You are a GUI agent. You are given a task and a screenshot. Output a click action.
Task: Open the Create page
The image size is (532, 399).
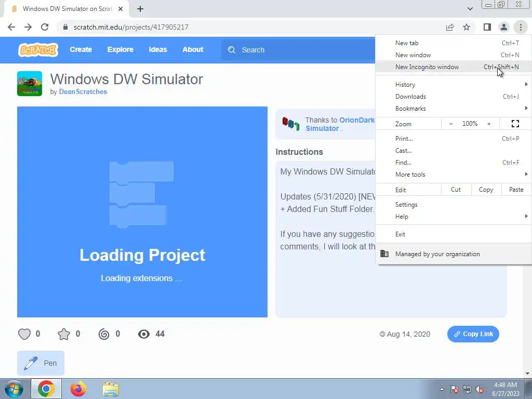pos(81,49)
